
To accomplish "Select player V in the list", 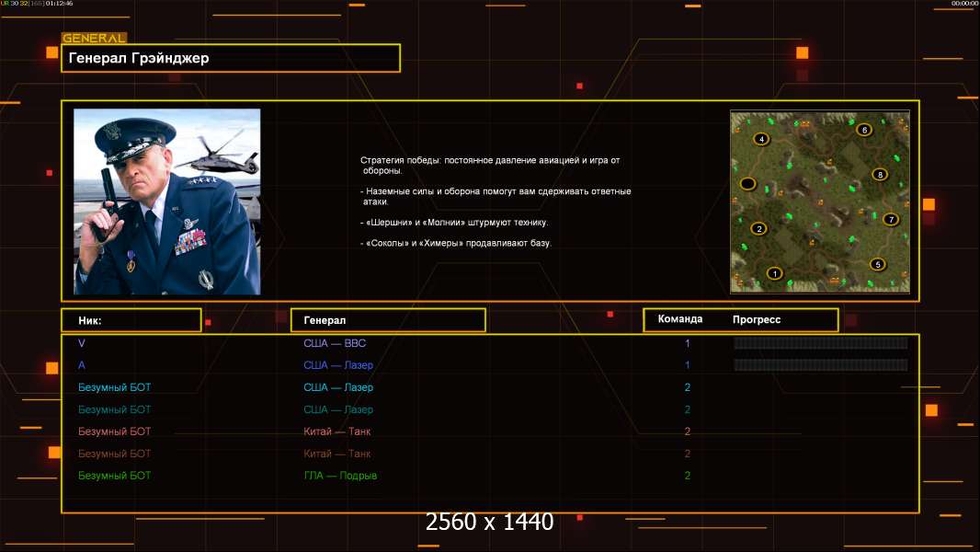I will click(x=82, y=343).
